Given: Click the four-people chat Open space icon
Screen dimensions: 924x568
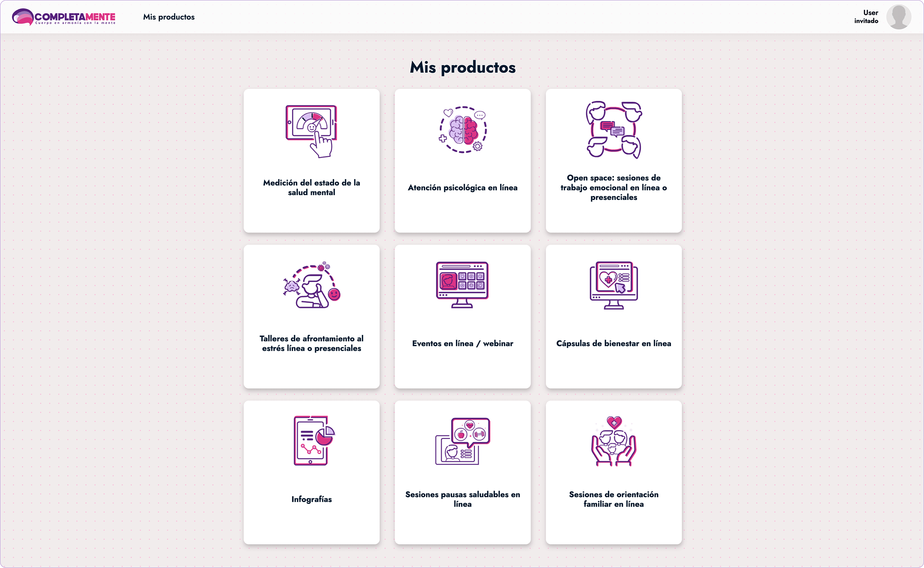Looking at the screenshot, I should [x=614, y=130].
